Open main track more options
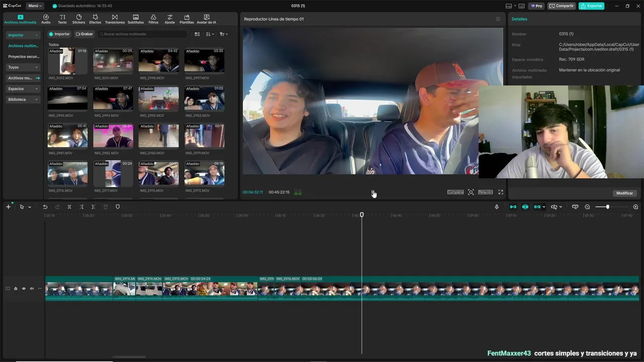The image size is (644, 362). pos(40,289)
